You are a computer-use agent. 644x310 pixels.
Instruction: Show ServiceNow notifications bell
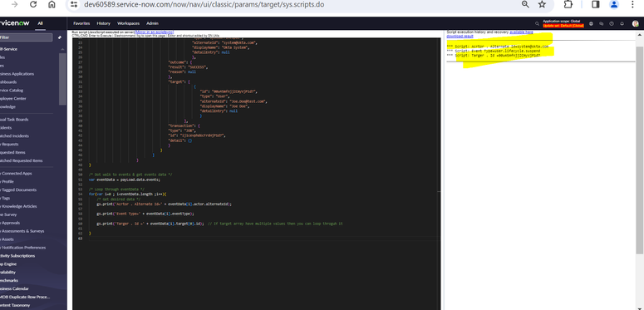click(622, 24)
